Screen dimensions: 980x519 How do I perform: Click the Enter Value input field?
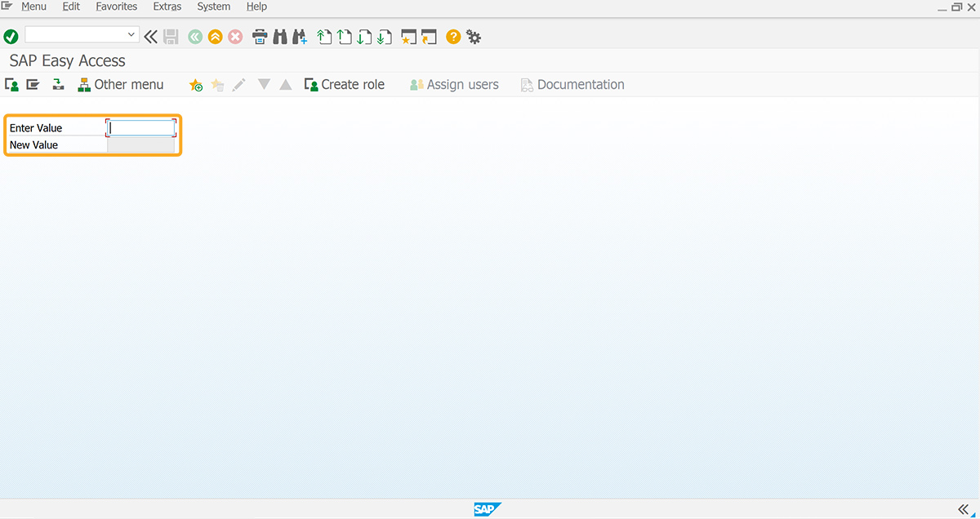(141, 128)
